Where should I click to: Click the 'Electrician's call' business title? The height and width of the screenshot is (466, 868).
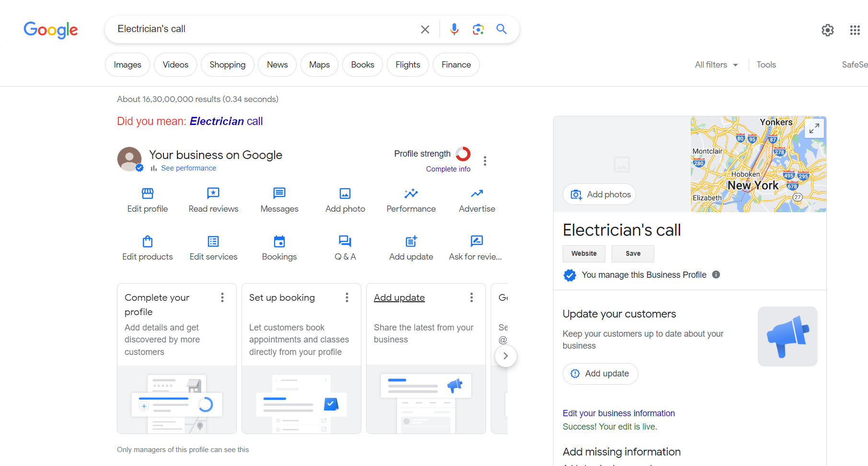tap(622, 230)
